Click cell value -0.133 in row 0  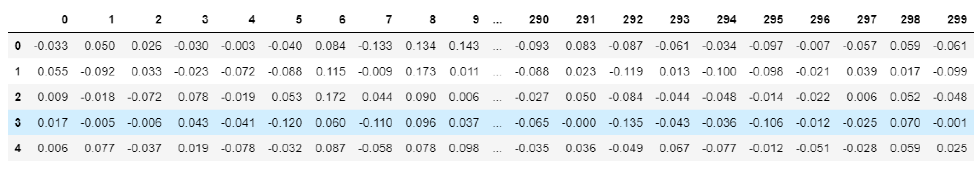point(375,46)
